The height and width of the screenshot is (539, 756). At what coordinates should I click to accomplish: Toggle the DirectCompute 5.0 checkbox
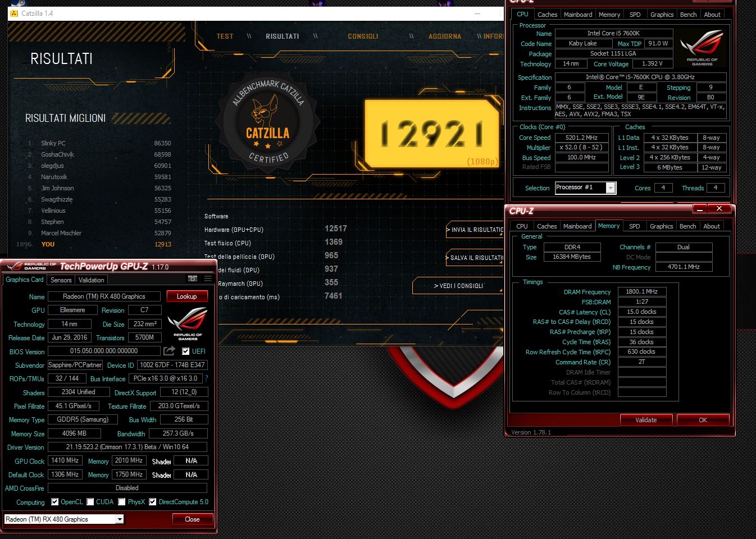[152, 502]
